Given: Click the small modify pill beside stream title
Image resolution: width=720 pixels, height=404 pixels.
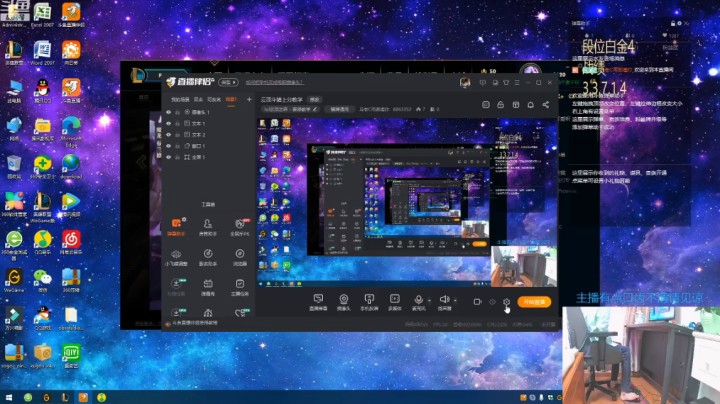Looking at the screenshot, I should tap(314, 99).
